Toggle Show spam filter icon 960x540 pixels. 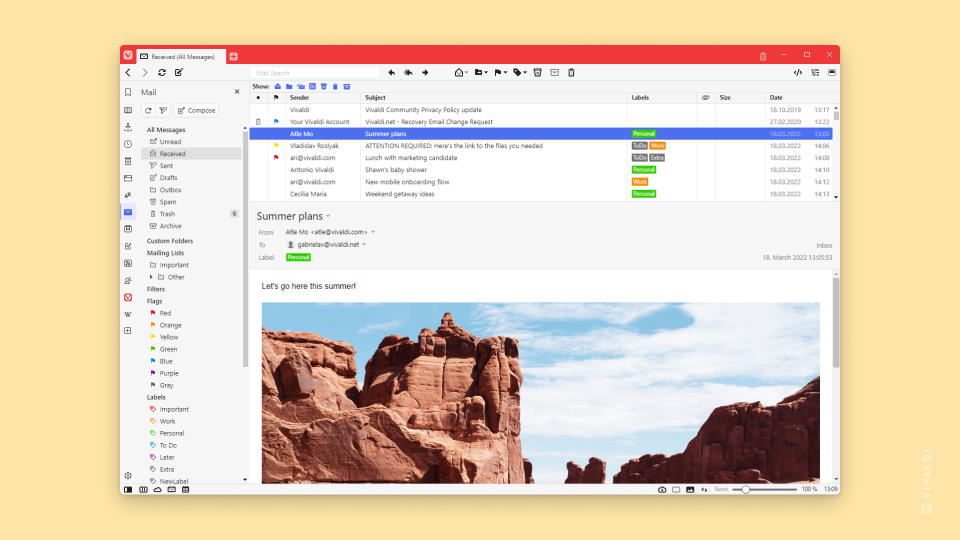click(x=324, y=87)
